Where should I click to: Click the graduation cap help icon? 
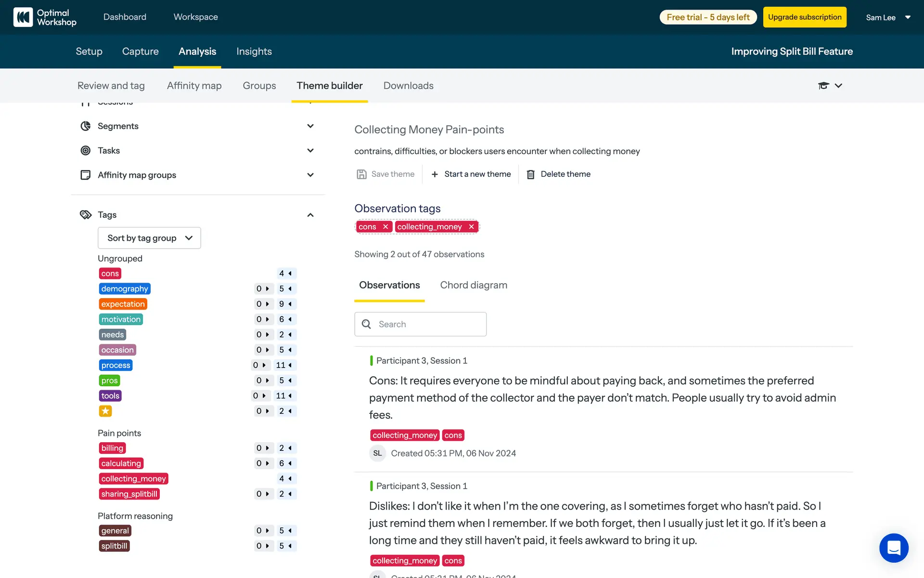click(823, 86)
